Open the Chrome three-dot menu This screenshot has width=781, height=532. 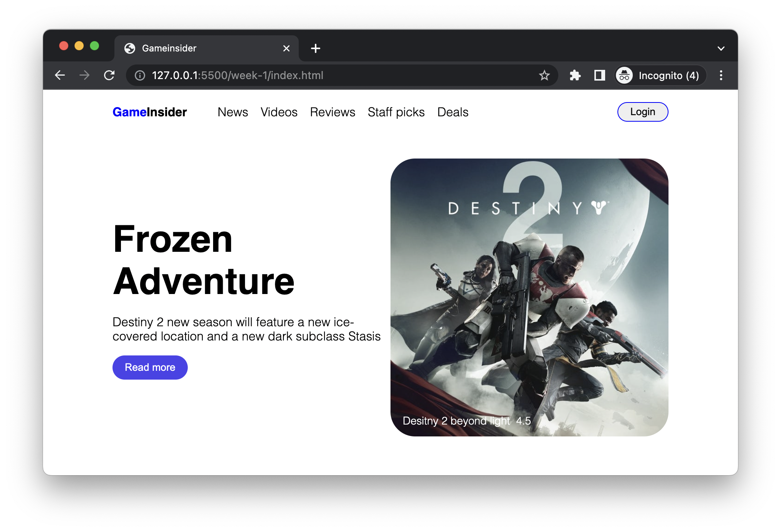click(721, 75)
